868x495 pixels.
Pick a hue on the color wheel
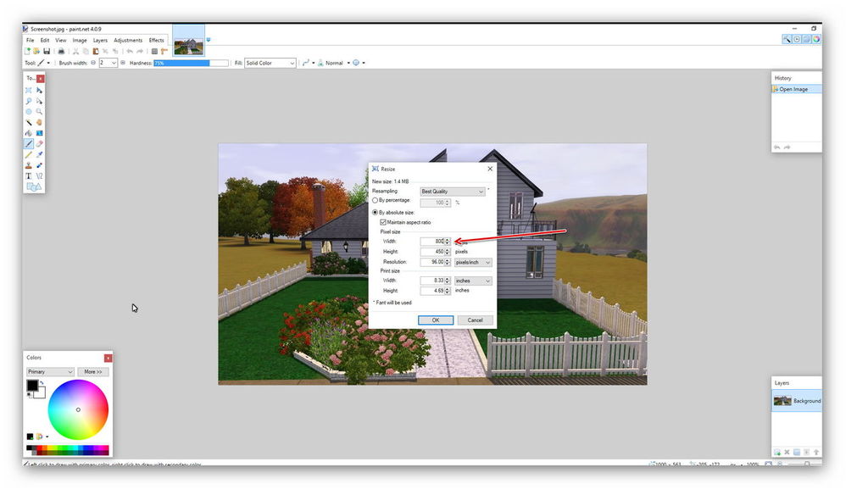[78, 409]
